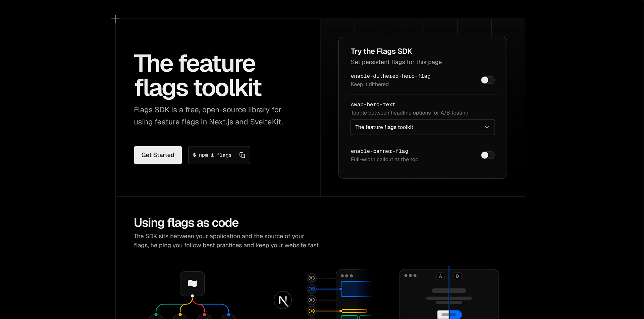Click the flag icon in the diagram
This screenshot has height=319, width=644.
192,283
